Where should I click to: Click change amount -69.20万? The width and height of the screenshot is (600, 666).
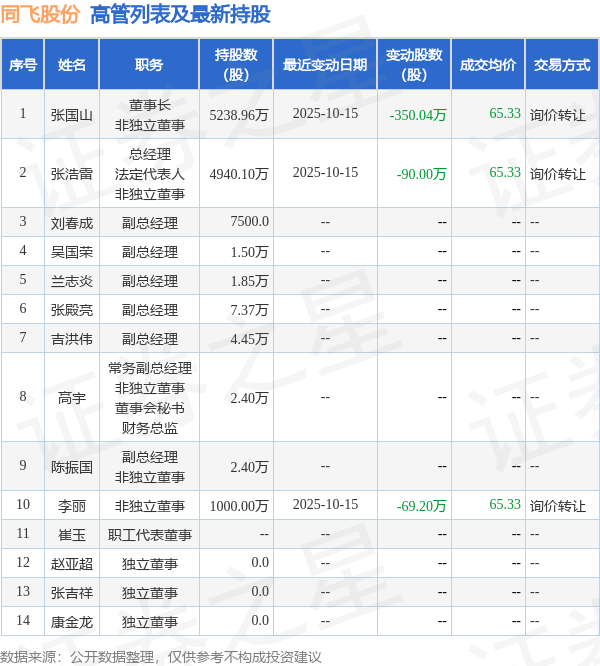(x=421, y=506)
